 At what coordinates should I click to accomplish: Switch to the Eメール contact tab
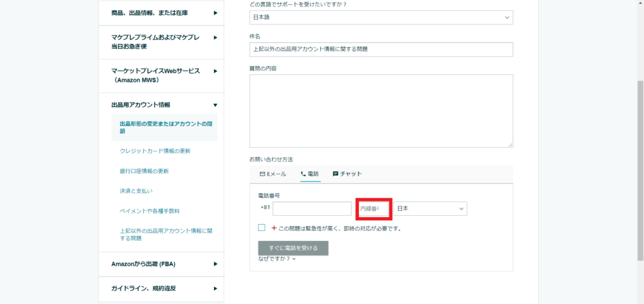273,174
